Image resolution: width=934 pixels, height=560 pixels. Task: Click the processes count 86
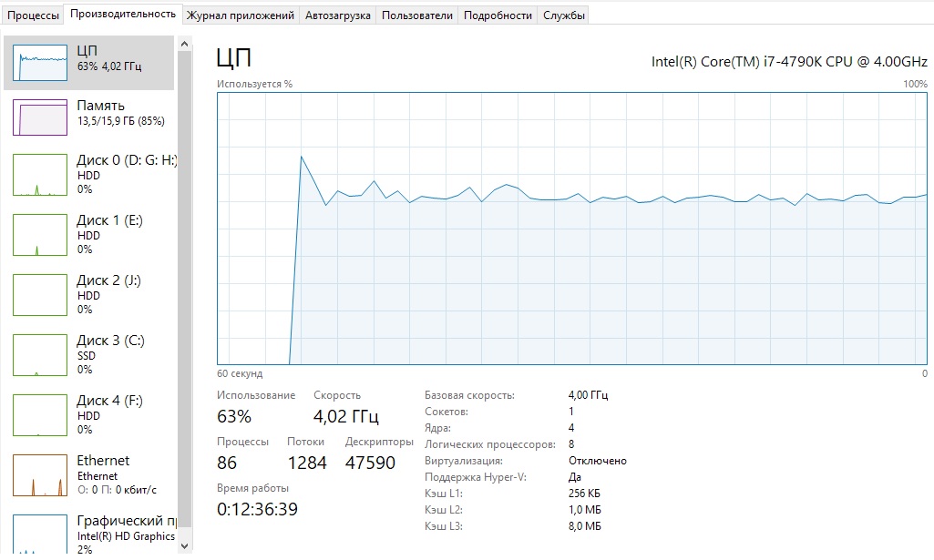pos(227,463)
